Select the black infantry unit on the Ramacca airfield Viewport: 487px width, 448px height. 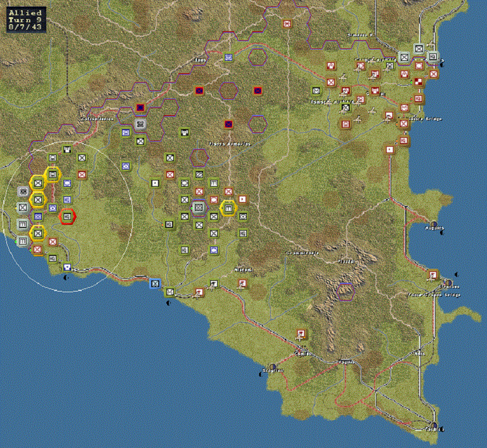[x=345, y=108]
